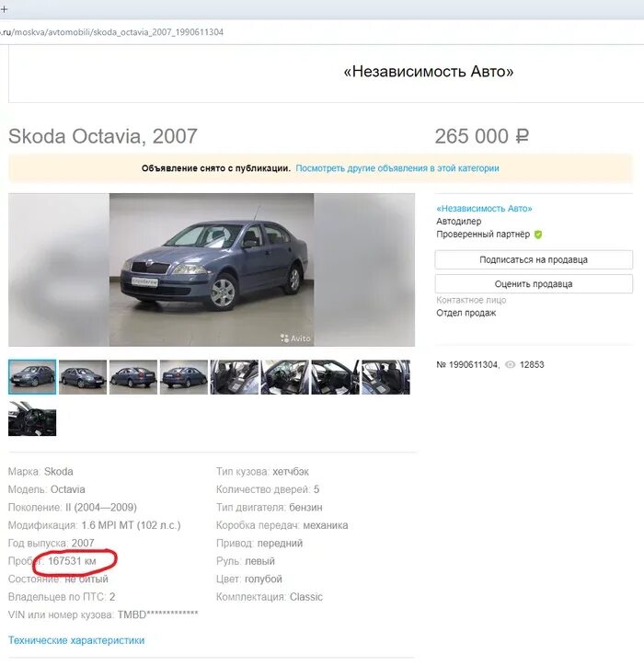
Task: Click the 'Привод: передний' row
Action: click(259, 544)
